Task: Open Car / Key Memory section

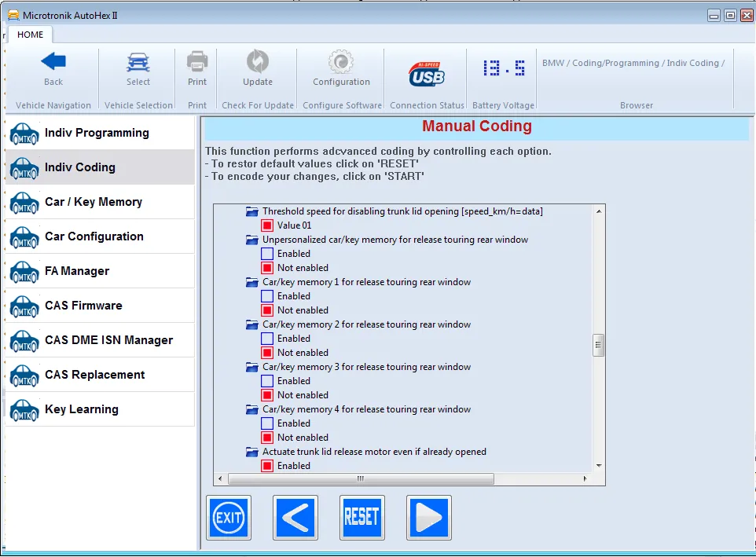Action: pos(100,202)
